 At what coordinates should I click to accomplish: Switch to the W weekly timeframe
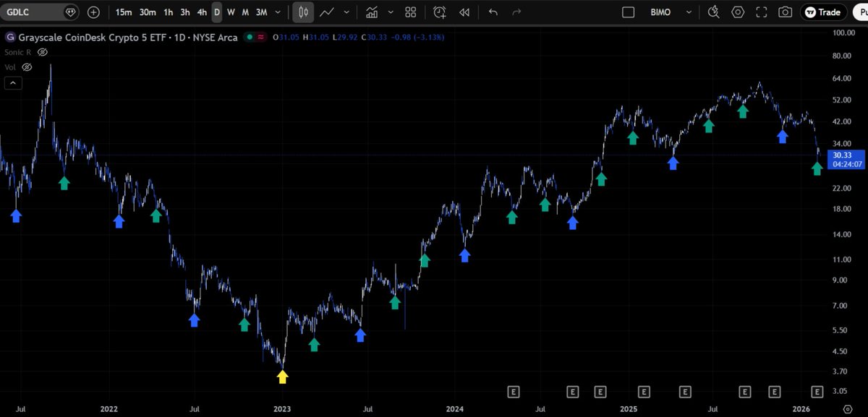pyautogui.click(x=231, y=12)
